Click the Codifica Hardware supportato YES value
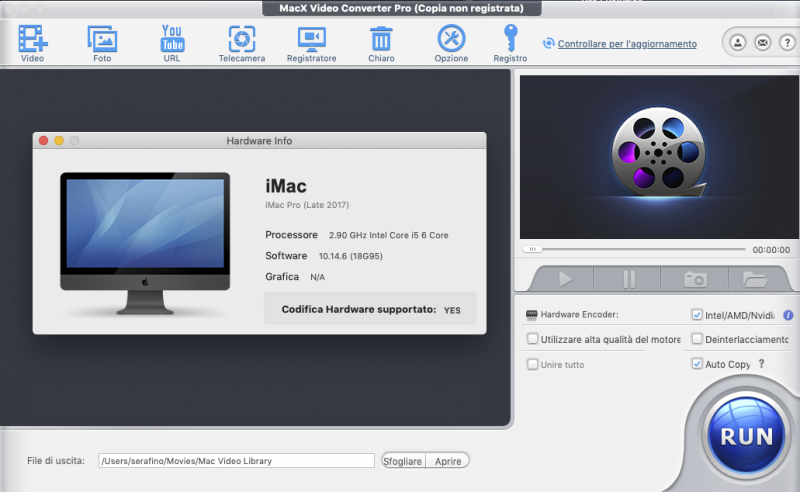The image size is (800, 492). point(452,310)
